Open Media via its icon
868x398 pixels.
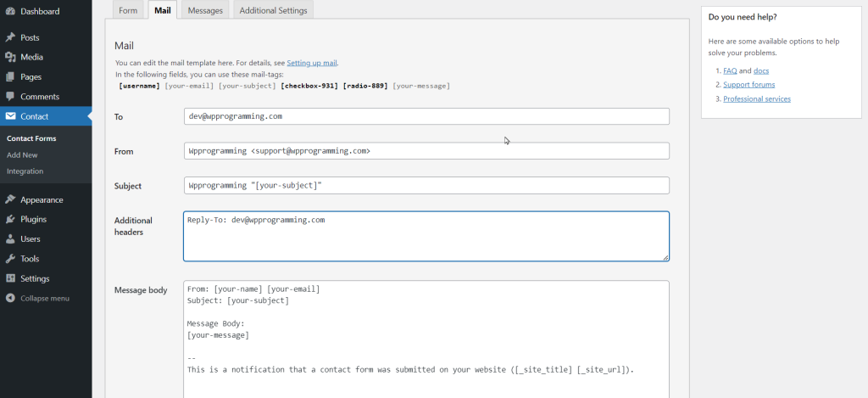point(10,58)
